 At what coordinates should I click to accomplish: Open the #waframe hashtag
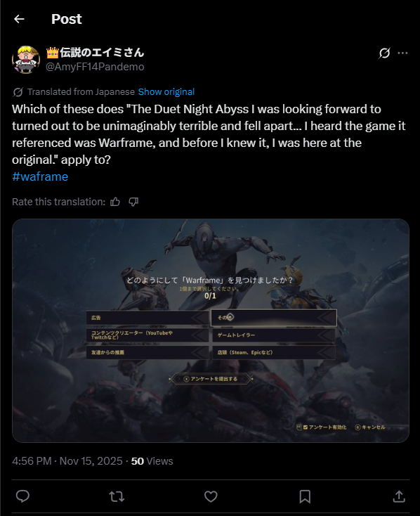tap(40, 176)
